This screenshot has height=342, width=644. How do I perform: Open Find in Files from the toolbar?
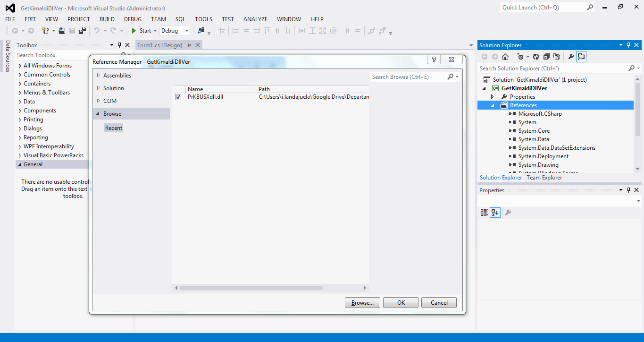click(x=201, y=31)
